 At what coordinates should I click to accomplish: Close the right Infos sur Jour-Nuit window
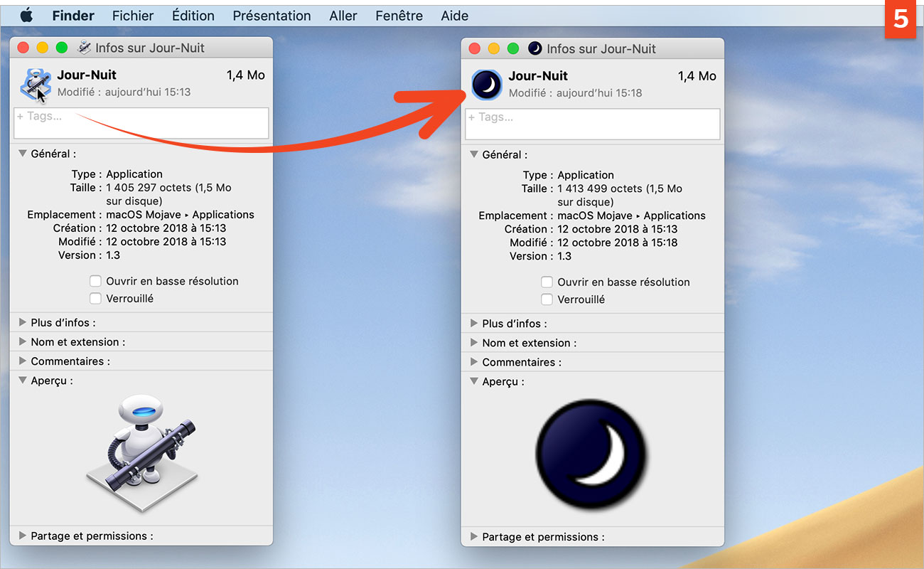[474, 48]
